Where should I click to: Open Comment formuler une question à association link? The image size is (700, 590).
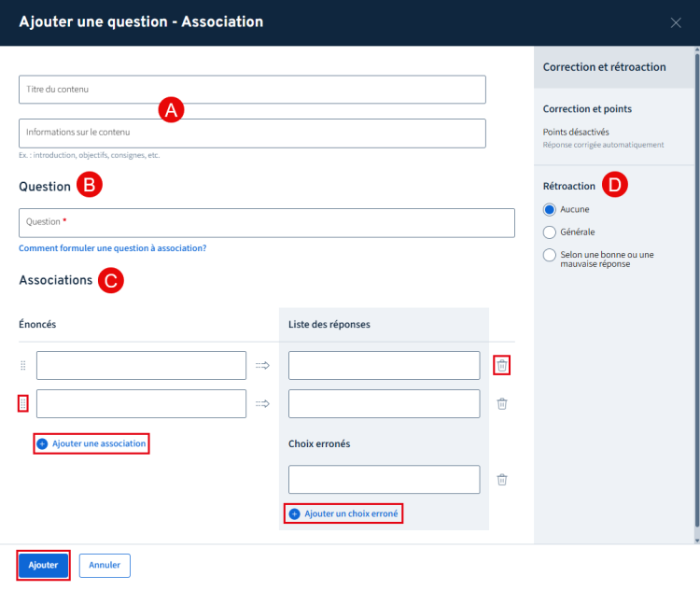coord(112,248)
